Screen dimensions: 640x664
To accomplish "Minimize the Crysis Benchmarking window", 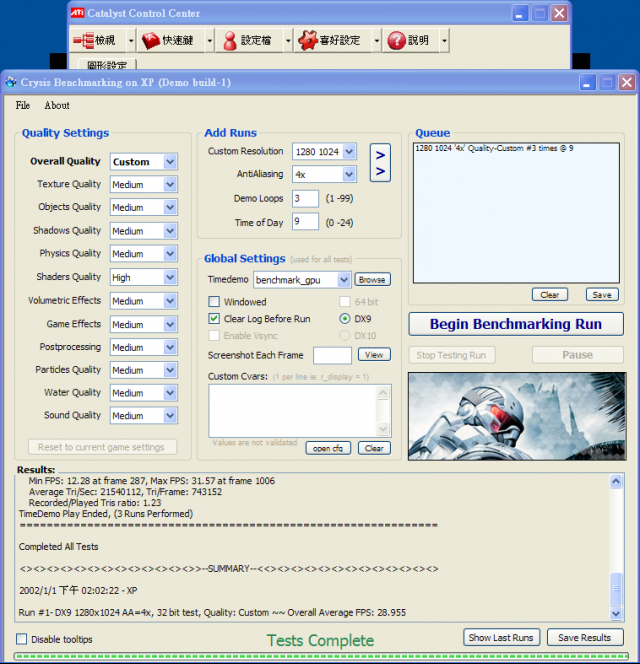I will point(587,83).
